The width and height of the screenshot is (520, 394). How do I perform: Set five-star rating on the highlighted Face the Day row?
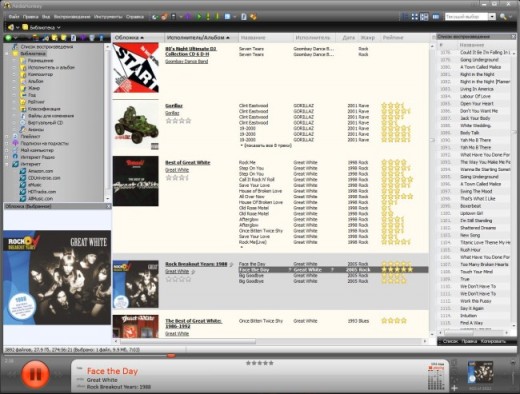tap(410, 269)
